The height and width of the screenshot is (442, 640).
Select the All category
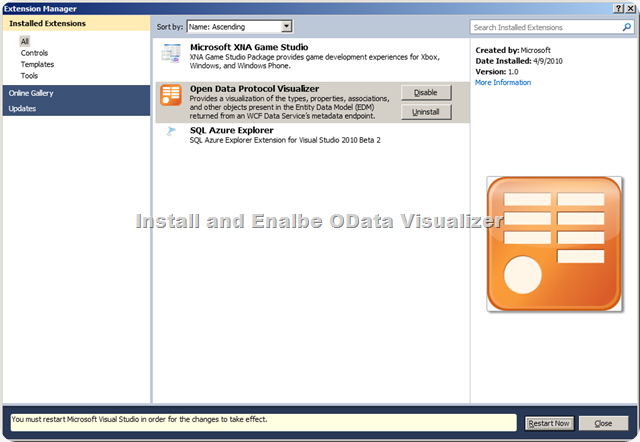tap(24, 41)
